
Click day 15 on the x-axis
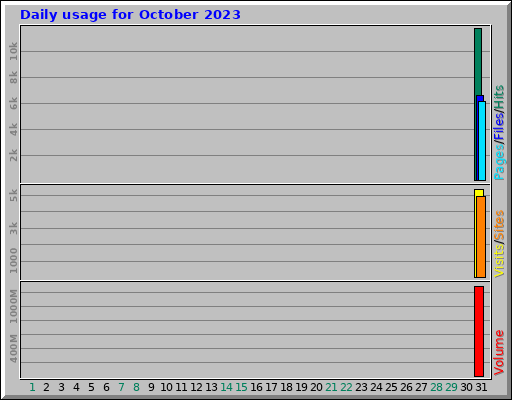pos(241,387)
